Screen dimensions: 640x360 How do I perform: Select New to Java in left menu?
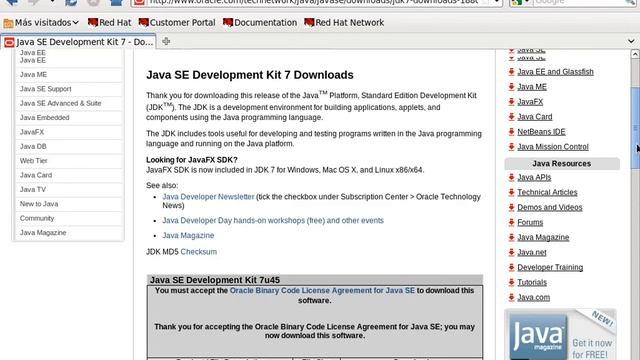click(x=69, y=204)
